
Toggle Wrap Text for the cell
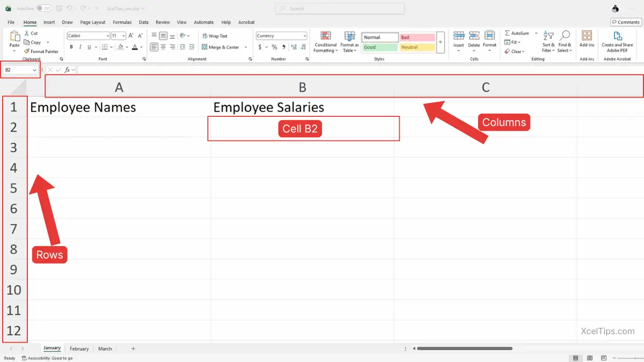214,36
